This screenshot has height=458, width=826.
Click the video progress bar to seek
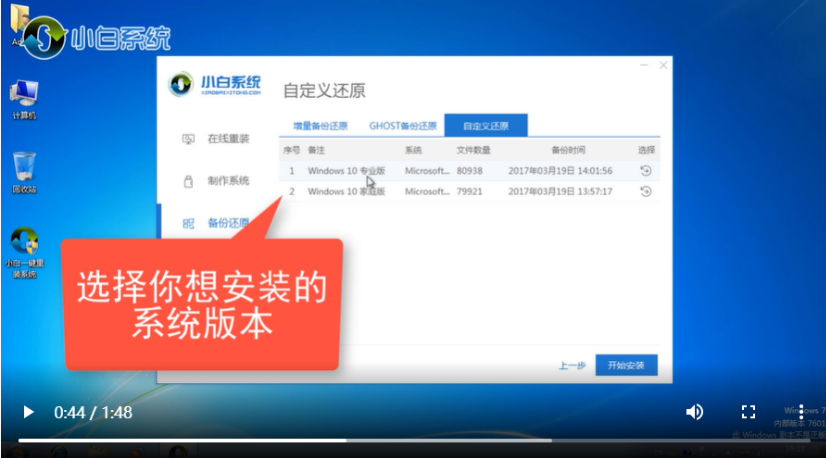coord(400,440)
